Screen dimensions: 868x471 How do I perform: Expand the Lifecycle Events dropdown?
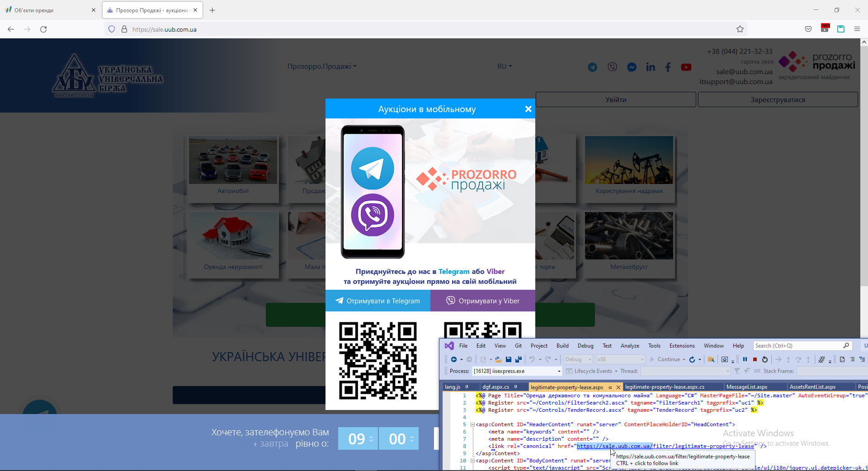click(616, 371)
